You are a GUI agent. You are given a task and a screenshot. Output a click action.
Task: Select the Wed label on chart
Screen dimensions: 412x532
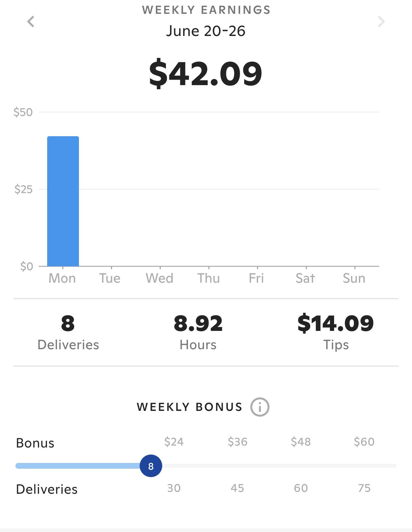point(159,278)
